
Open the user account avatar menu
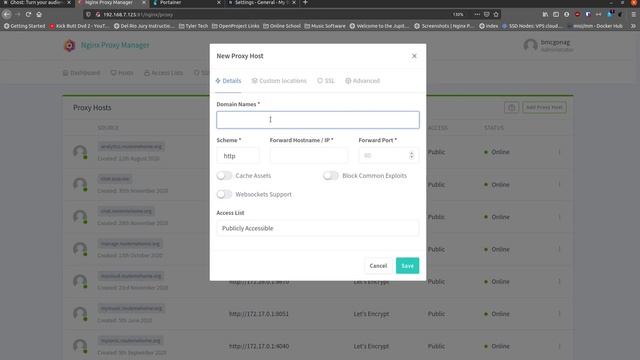coord(531,45)
